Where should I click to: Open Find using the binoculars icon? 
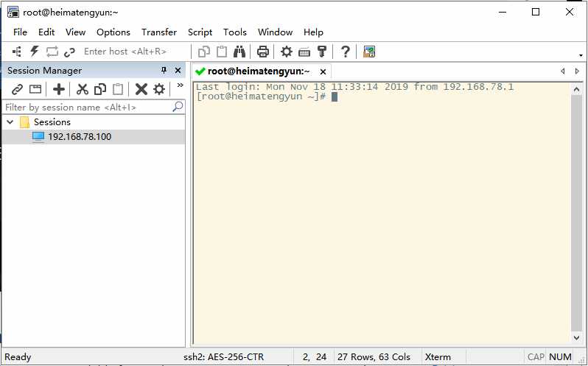click(239, 52)
